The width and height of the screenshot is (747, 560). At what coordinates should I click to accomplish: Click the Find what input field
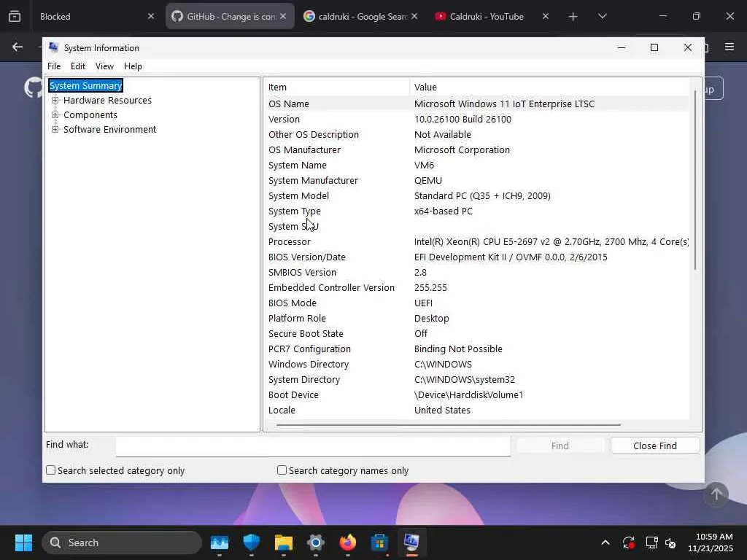pyautogui.click(x=313, y=446)
